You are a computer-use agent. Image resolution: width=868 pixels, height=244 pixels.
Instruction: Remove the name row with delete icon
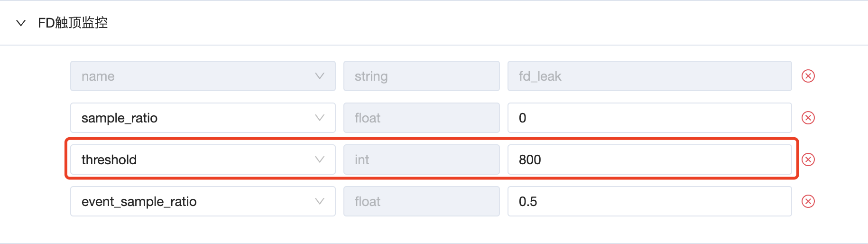point(808,76)
